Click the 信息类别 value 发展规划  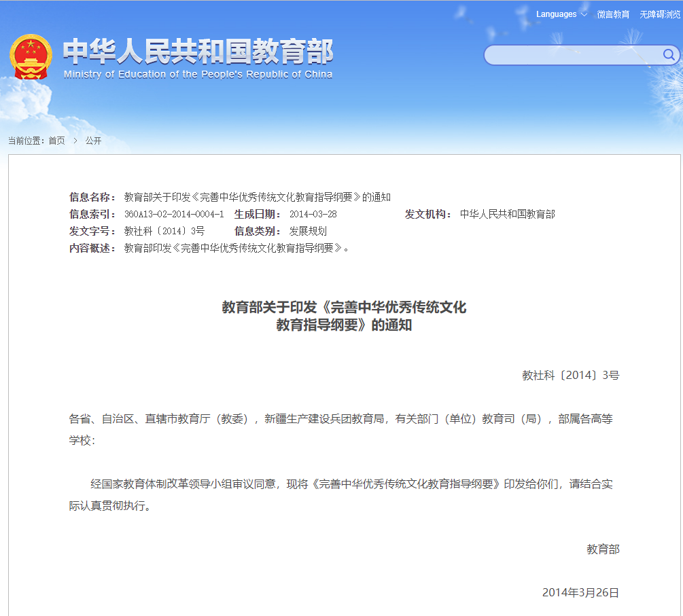(x=308, y=231)
